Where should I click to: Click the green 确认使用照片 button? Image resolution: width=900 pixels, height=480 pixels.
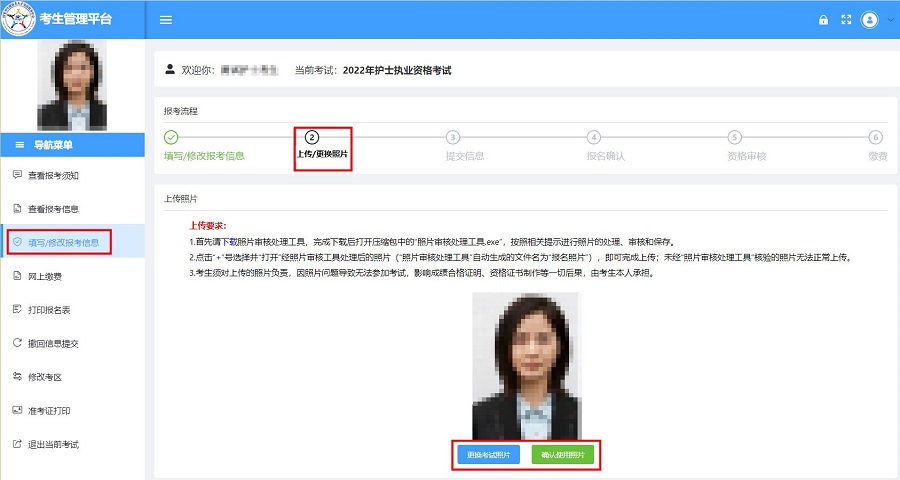click(563, 455)
